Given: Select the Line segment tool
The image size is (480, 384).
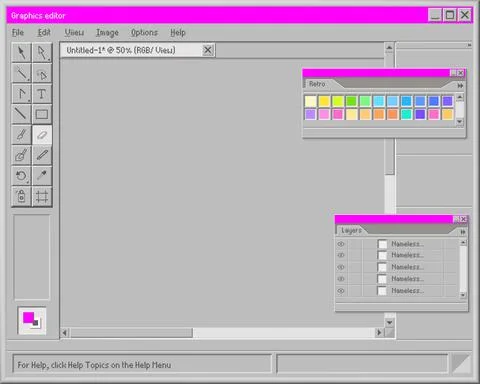Looking at the screenshot, I should [22, 114].
